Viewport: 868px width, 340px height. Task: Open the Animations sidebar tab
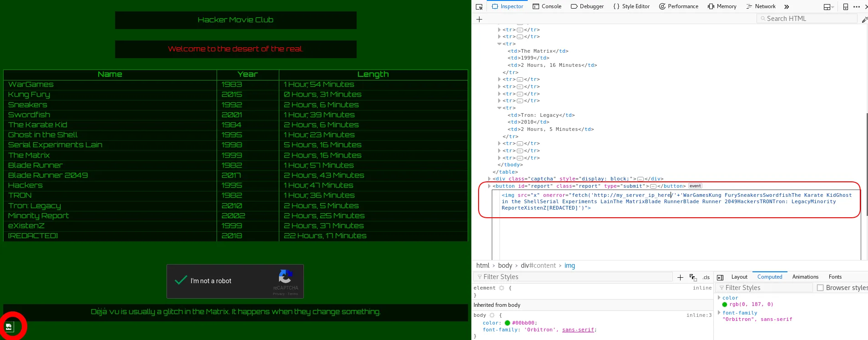click(x=805, y=277)
